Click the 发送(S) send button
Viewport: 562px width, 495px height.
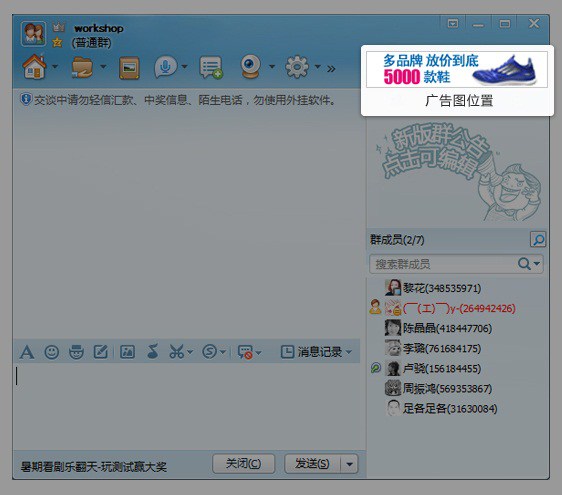313,464
